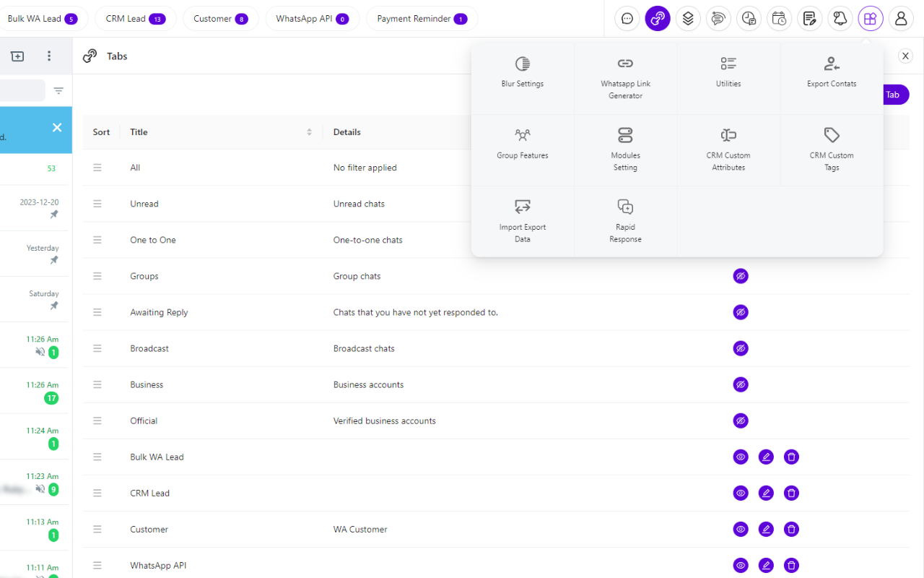Switch to Payment Reminder tab

click(422, 19)
